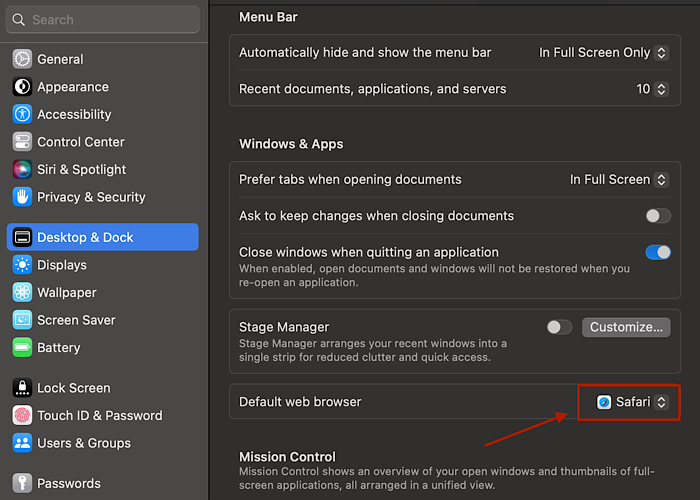Click the Windows & Apps heading

291,144
